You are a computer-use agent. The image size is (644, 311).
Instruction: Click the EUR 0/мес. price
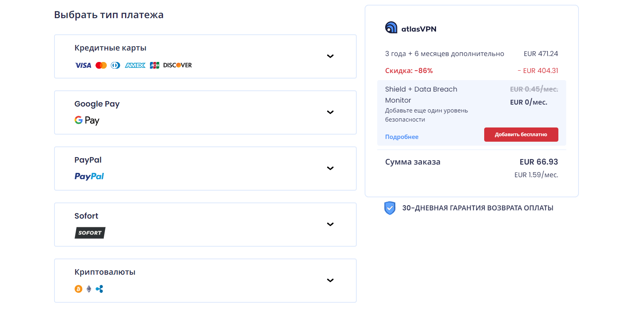coord(529,102)
